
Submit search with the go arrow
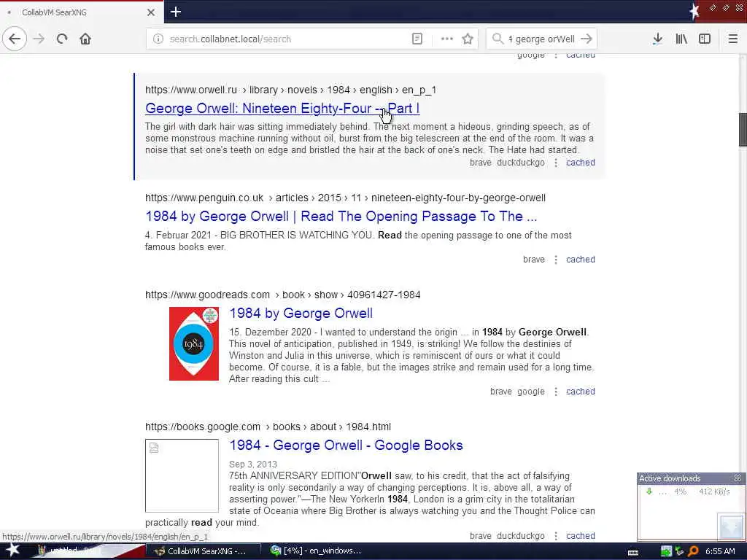click(587, 39)
